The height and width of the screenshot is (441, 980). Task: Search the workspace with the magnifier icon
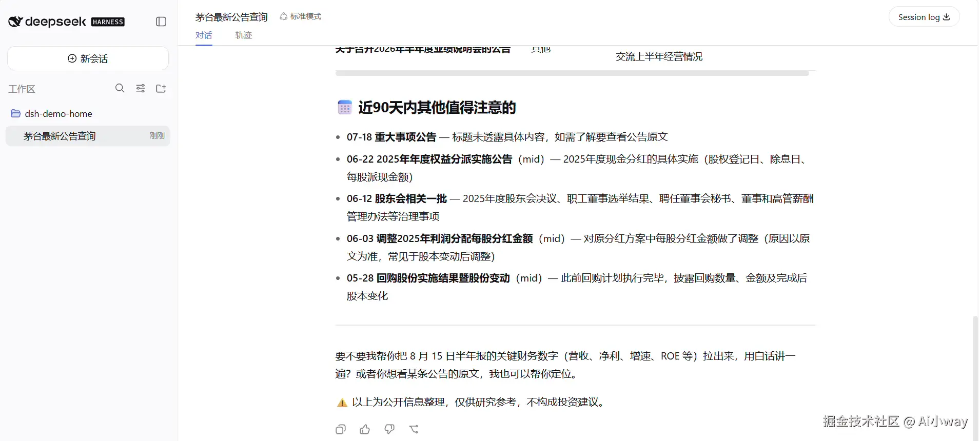(x=120, y=88)
